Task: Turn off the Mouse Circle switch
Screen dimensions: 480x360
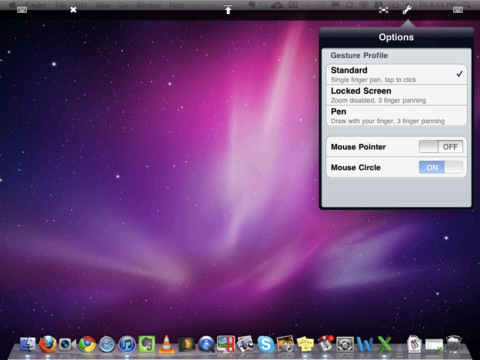Action: (x=441, y=167)
